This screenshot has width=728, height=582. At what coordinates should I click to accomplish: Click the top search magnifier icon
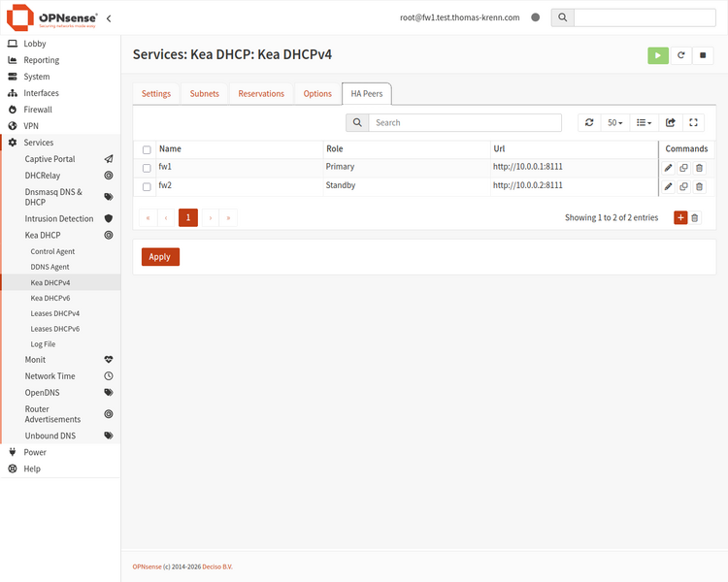562,17
